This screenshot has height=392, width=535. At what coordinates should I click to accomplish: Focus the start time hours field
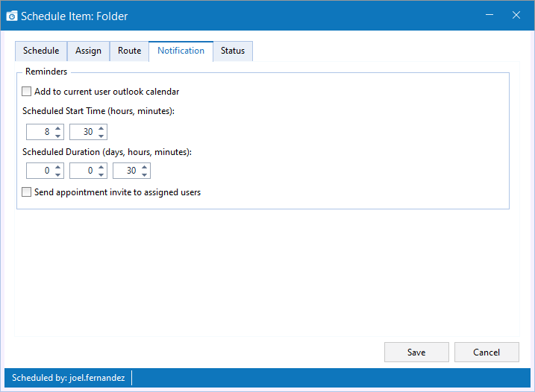coord(40,132)
